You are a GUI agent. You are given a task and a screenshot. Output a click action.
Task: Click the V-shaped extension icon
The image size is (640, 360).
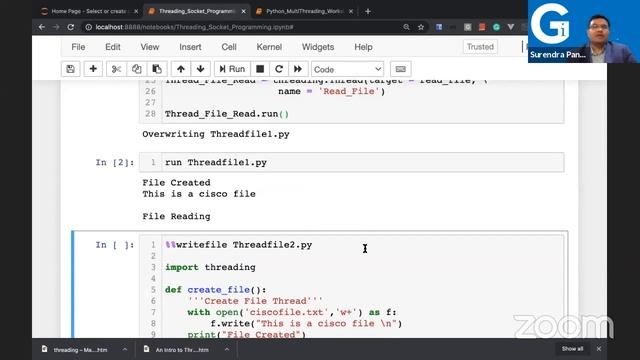tap(511, 27)
